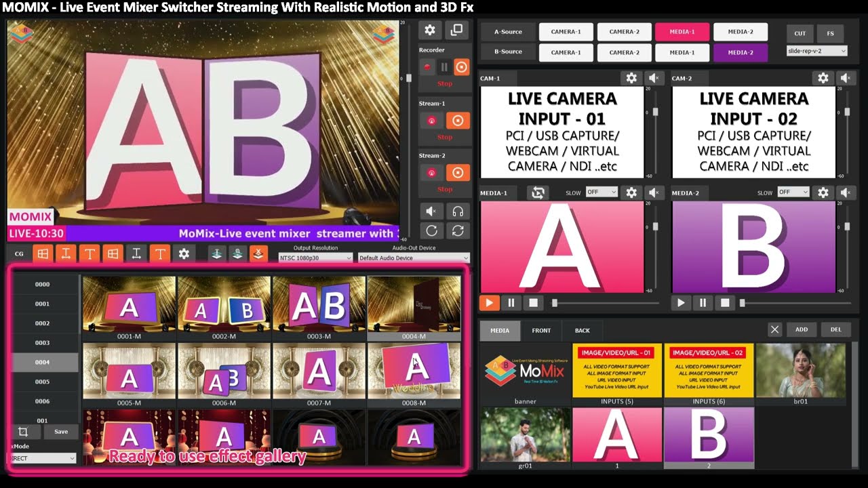
Task: Start Stream-2 broadcast
Action: 431,173
